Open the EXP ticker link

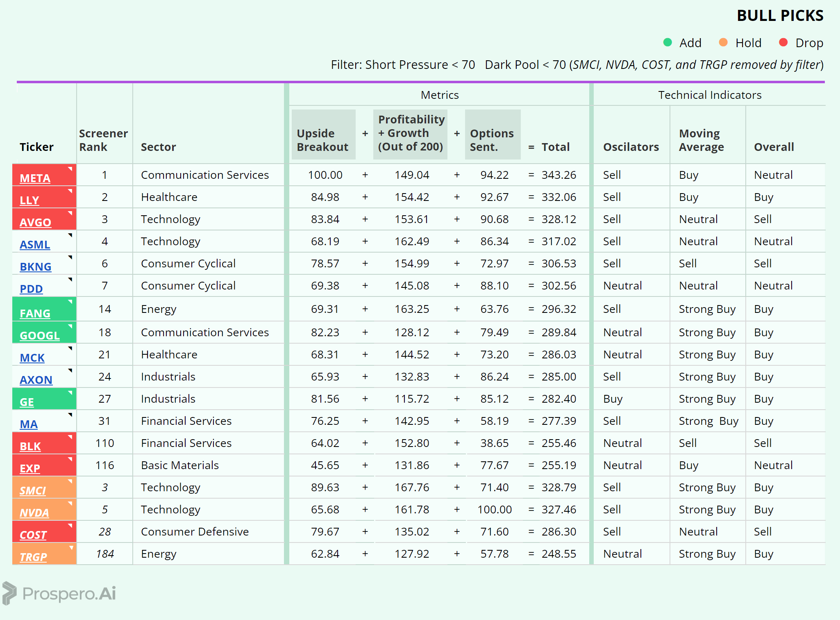click(x=30, y=469)
